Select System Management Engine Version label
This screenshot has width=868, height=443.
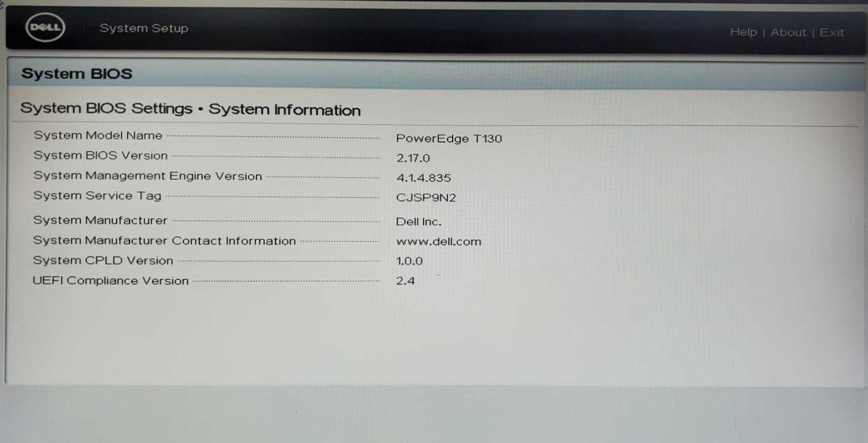[148, 177]
